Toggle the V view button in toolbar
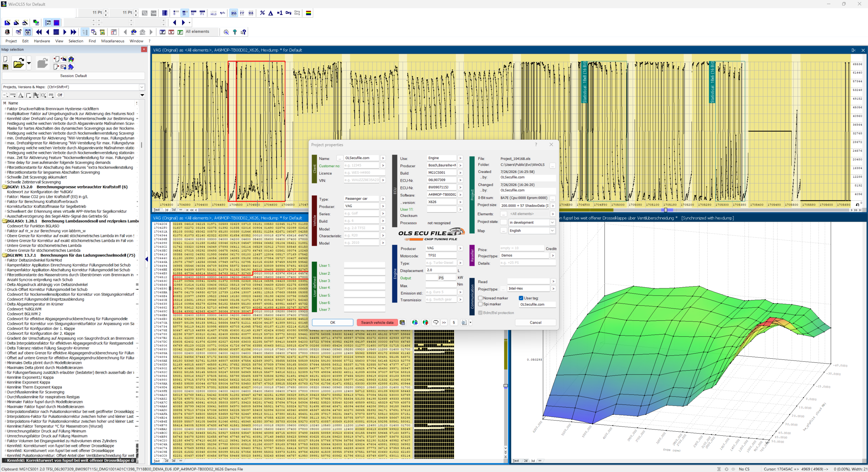 point(171,32)
